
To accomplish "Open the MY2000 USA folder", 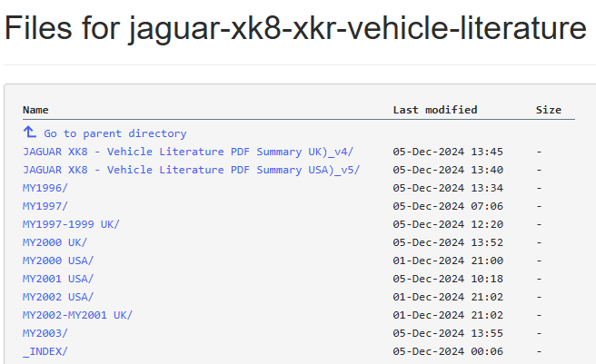I will pos(58,261).
